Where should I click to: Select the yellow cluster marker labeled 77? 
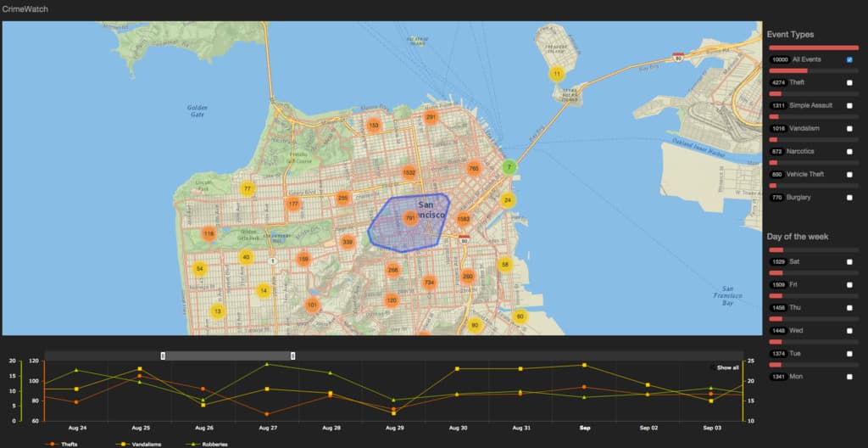(x=247, y=188)
